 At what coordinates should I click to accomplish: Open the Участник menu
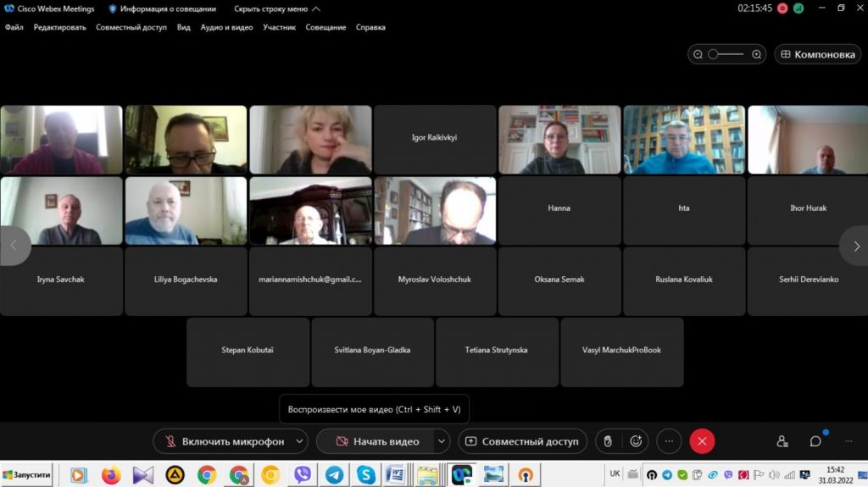click(x=280, y=27)
